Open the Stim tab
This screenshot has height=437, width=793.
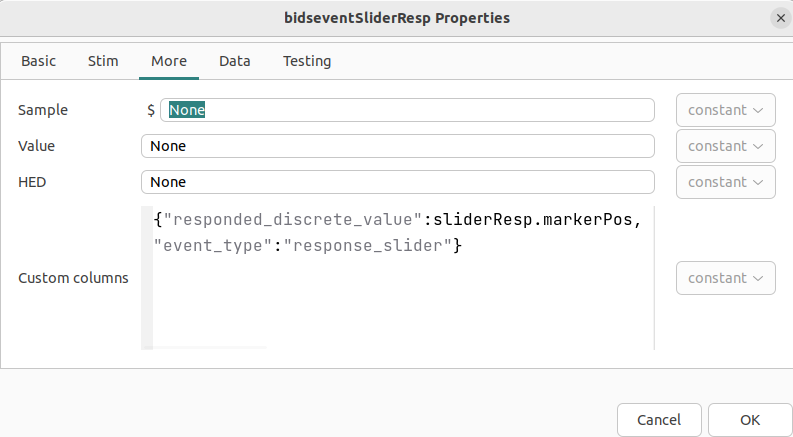(x=103, y=61)
